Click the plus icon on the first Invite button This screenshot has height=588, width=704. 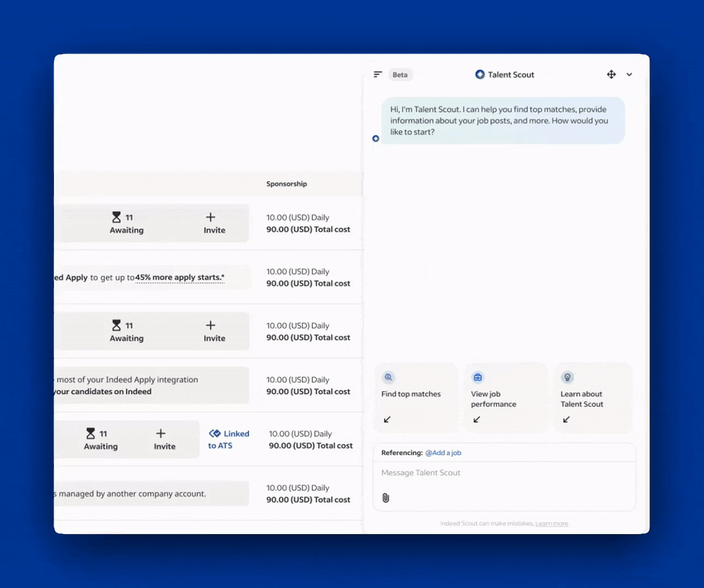point(210,217)
